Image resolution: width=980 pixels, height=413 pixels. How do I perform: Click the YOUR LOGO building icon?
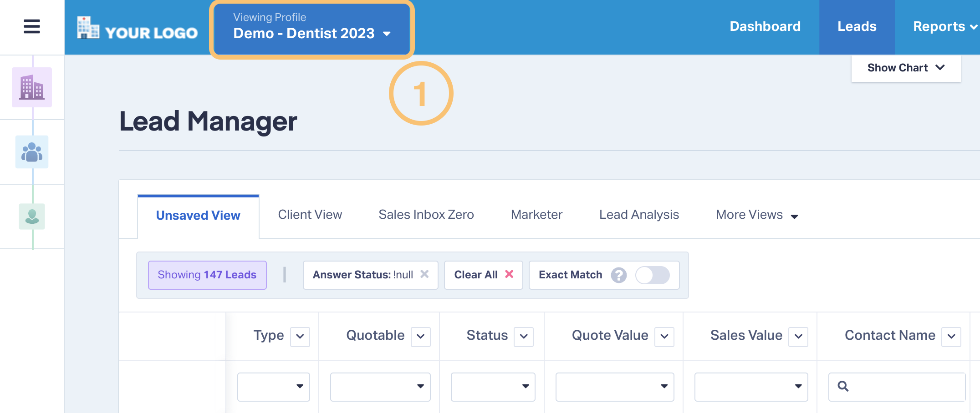point(88,28)
